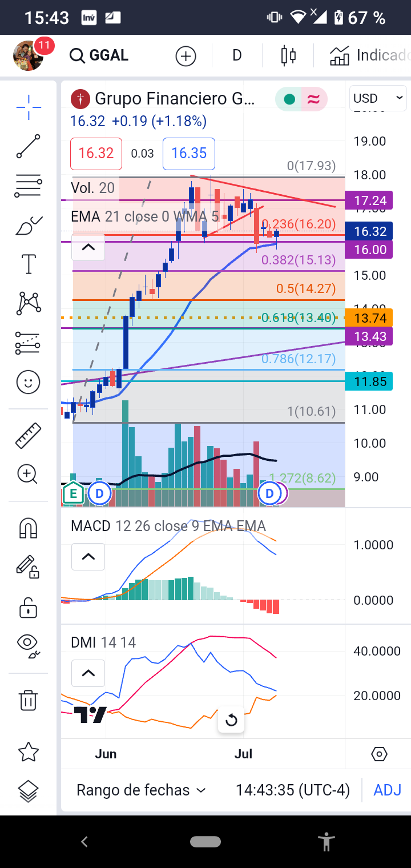Click the 16.32 current price label
Screen dimensions: 411x868
369,231
